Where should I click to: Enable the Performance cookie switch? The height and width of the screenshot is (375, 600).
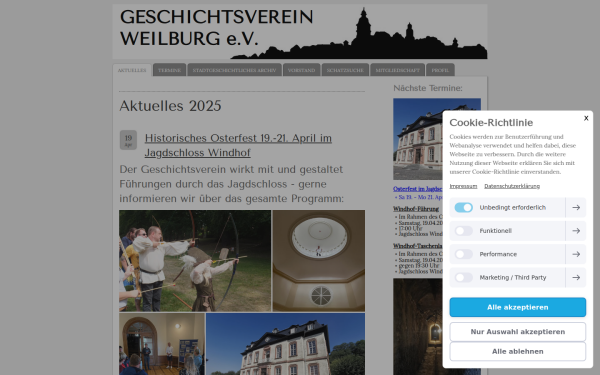463,254
